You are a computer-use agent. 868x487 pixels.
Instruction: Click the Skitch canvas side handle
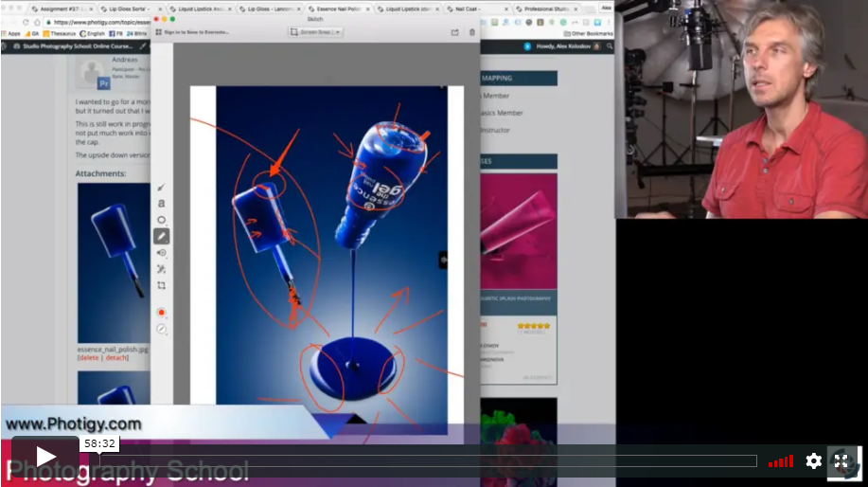coord(443,260)
